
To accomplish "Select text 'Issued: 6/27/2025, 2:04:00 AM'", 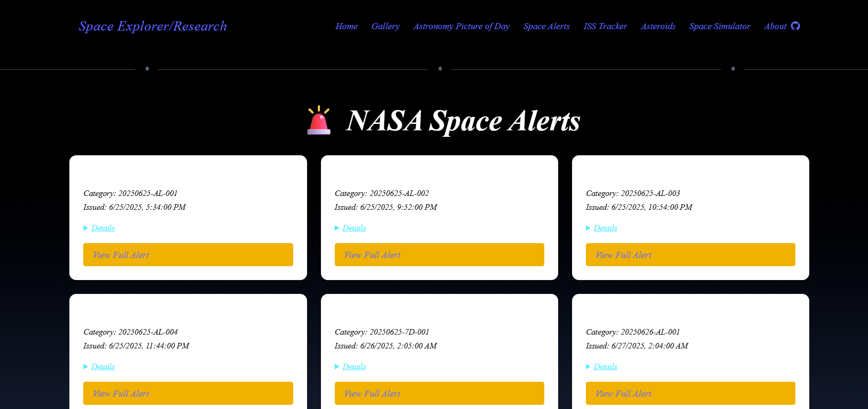I will click(637, 346).
